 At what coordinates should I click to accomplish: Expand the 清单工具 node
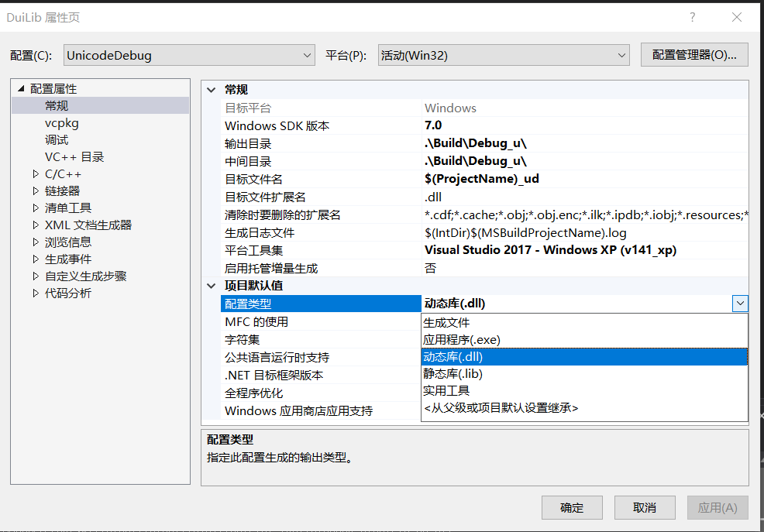coord(35,208)
